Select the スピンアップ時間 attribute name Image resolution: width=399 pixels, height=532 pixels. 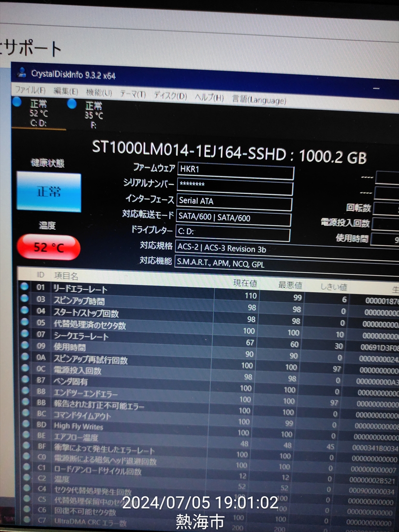point(79,301)
